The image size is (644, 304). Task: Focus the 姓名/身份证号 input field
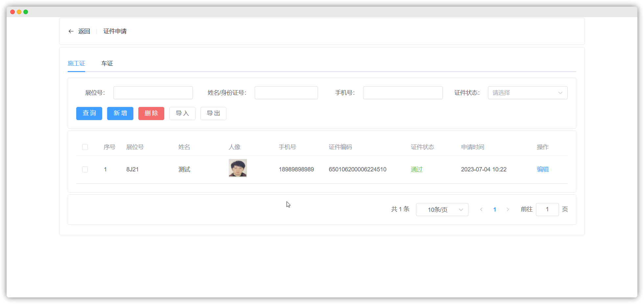(x=286, y=93)
